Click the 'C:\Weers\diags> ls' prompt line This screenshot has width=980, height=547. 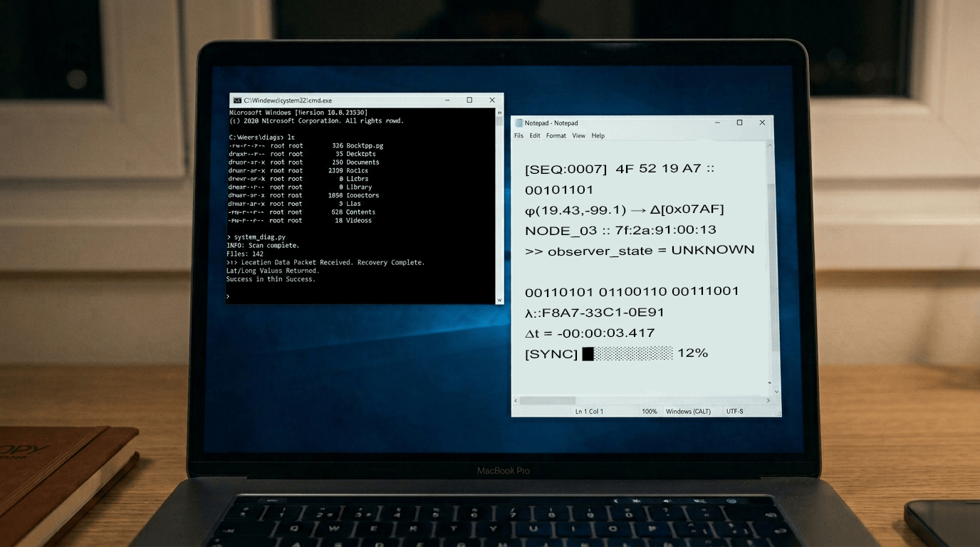click(262, 137)
